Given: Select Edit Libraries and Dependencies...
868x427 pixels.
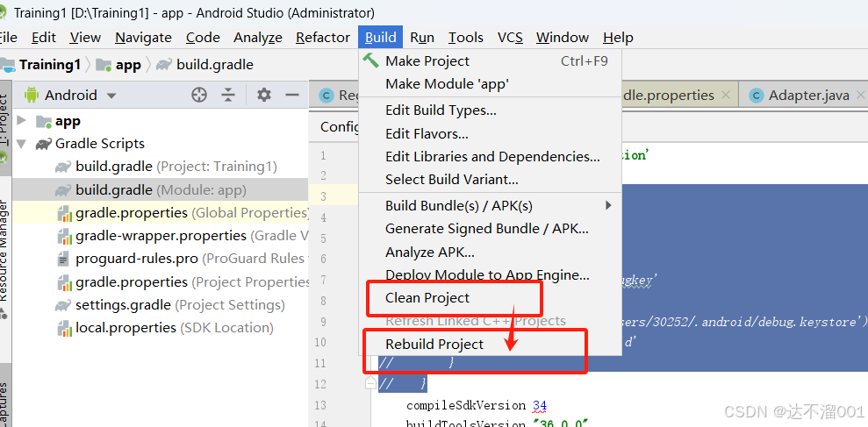Looking at the screenshot, I should tap(491, 157).
